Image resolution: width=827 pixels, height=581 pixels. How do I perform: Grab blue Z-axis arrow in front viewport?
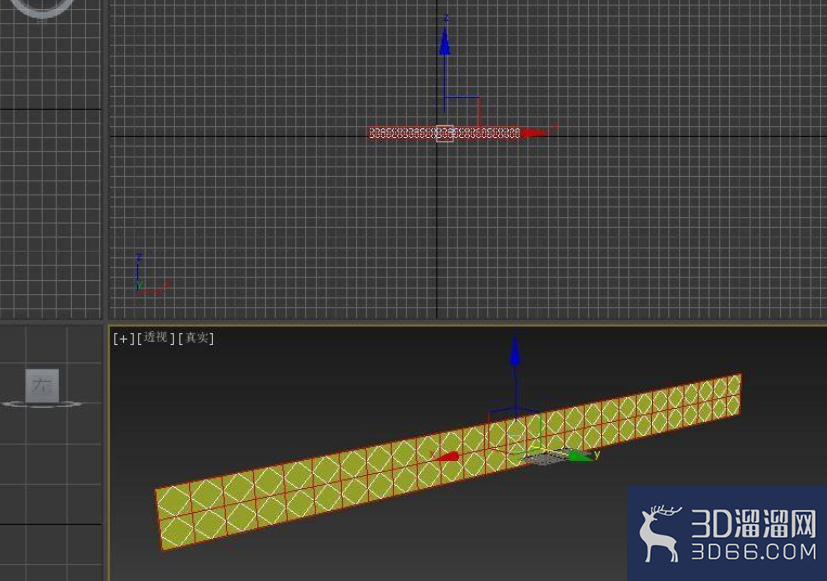[445, 41]
